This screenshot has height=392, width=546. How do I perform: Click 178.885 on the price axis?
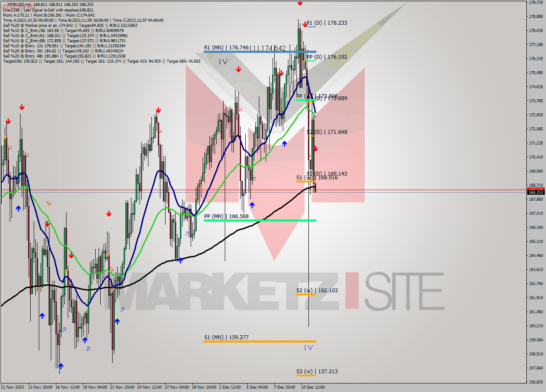(536, 17)
